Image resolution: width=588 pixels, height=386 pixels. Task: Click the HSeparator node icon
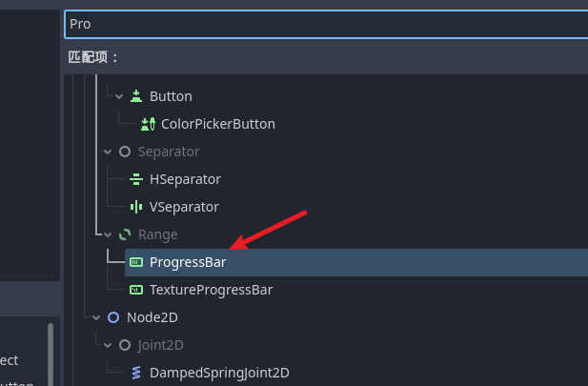click(x=136, y=179)
